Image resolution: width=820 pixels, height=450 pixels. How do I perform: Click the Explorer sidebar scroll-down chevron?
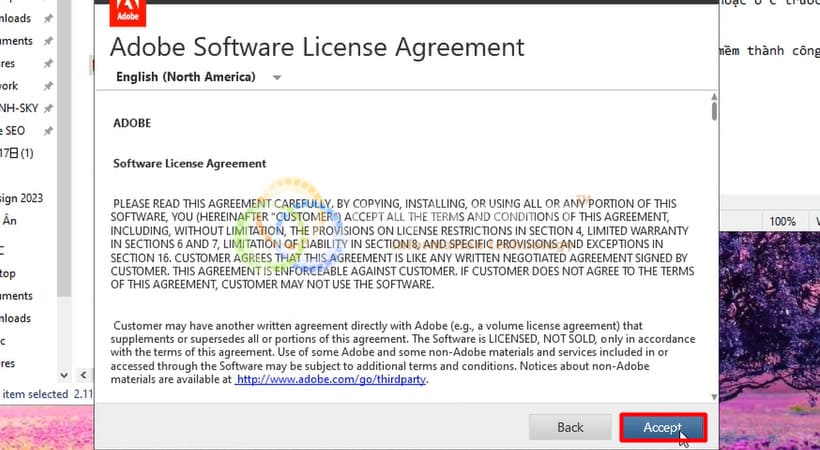[x=64, y=375]
